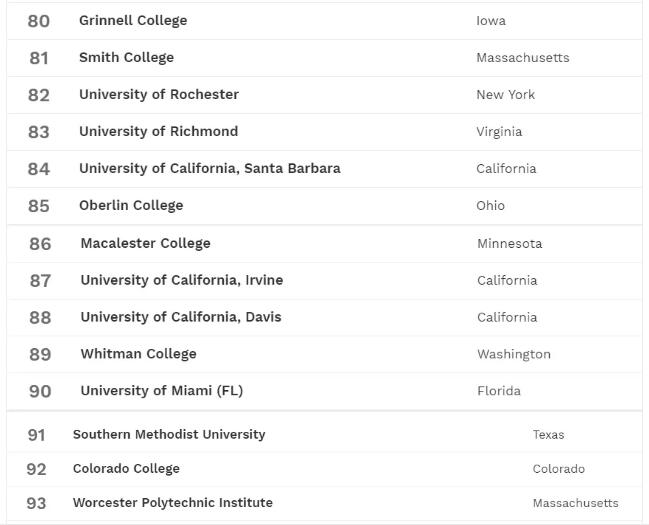This screenshot has width=649, height=525.
Task: Open the Smith College entry
Action: [126, 57]
